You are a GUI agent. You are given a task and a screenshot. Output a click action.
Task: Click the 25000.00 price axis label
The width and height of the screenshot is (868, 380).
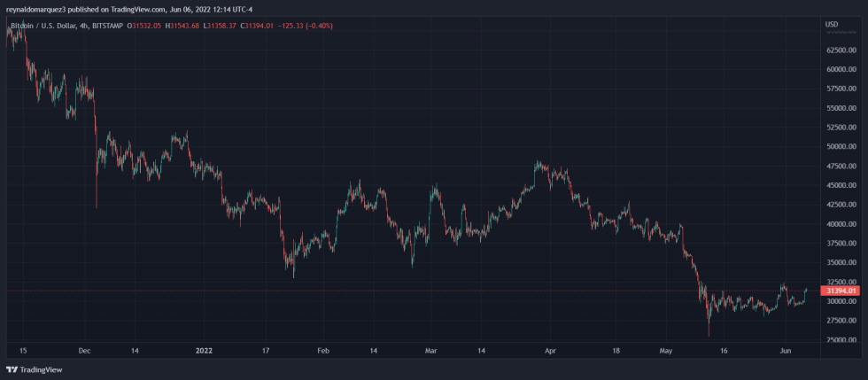coord(840,340)
